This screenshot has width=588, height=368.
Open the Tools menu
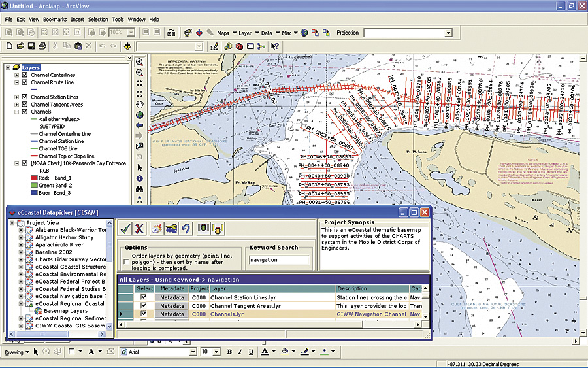[118, 19]
